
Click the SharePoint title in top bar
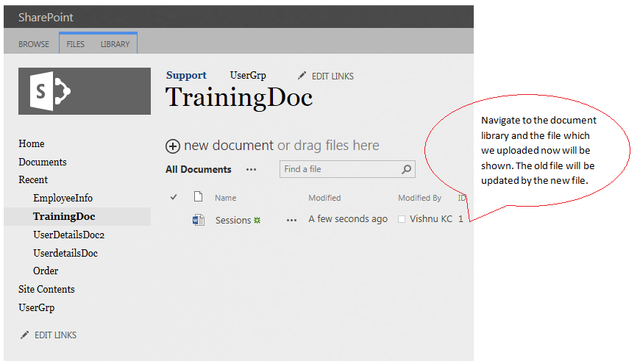pyautogui.click(x=46, y=17)
